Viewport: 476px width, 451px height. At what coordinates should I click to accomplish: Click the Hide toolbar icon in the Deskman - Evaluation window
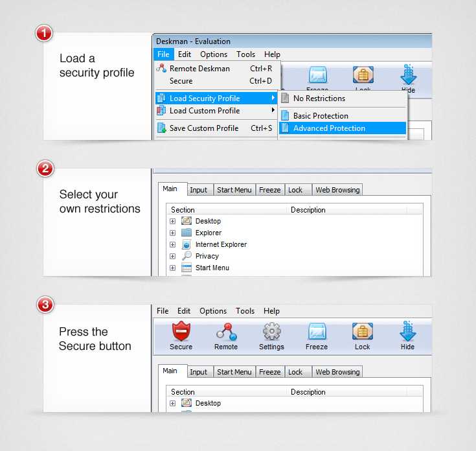pos(408,75)
